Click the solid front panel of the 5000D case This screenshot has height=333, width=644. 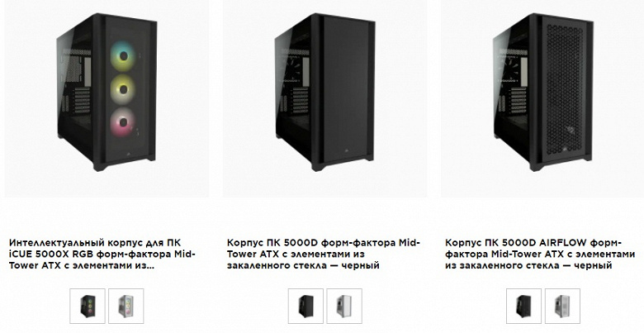pyautogui.click(x=345, y=88)
